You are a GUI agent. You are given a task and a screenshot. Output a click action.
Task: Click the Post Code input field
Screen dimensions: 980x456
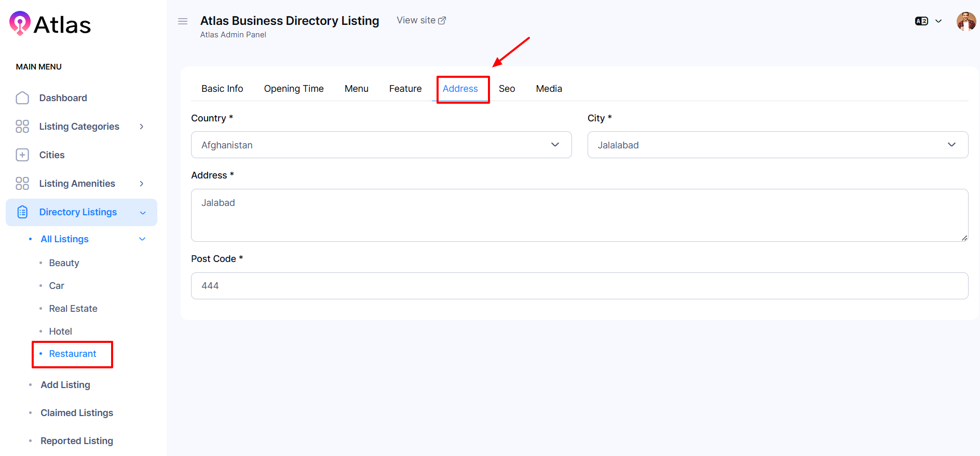(x=579, y=286)
